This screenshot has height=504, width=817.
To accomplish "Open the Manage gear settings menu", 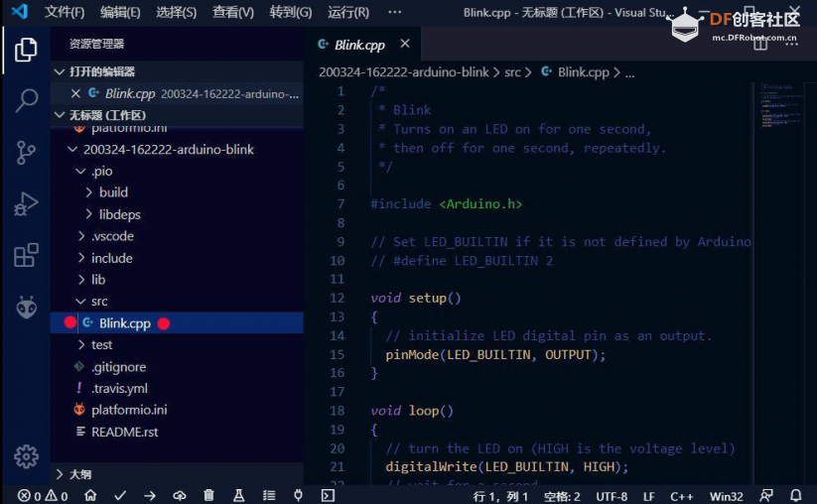I will click(26, 456).
